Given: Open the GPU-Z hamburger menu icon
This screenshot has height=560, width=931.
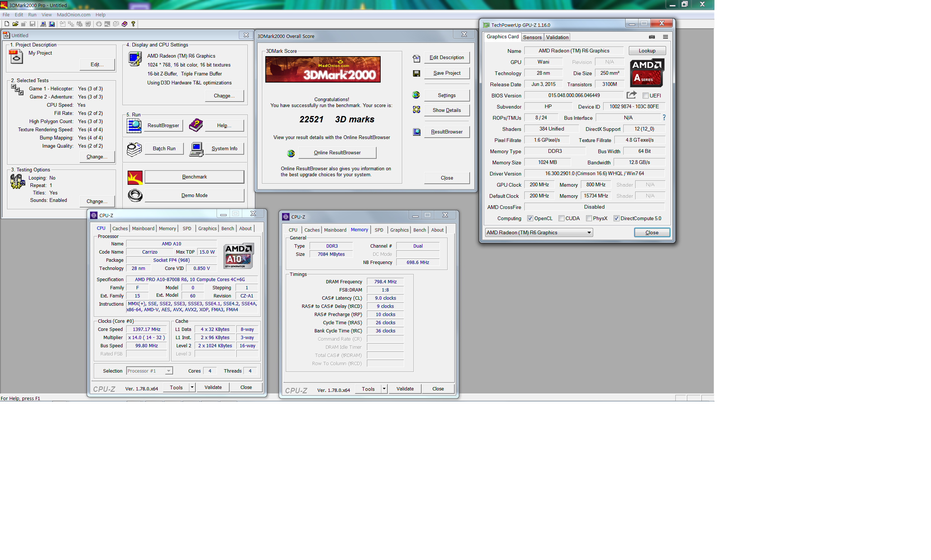Looking at the screenshot, I should (665, 37).
